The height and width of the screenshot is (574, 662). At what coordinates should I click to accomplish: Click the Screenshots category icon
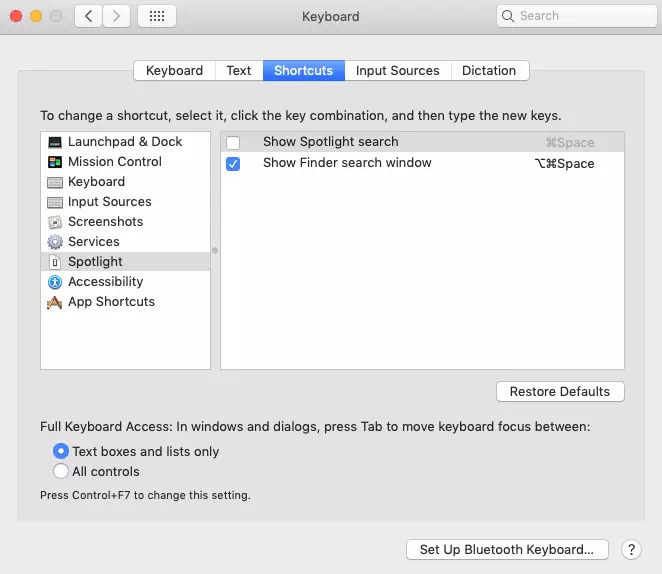55,222
